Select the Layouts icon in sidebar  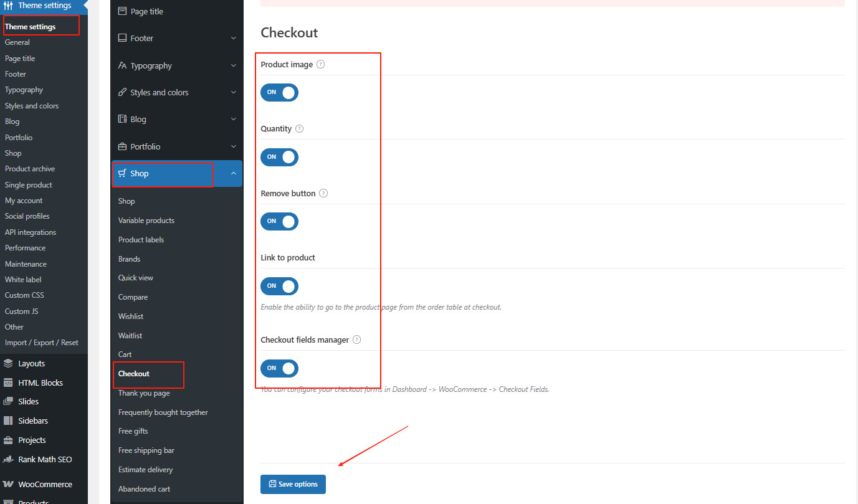7,363
